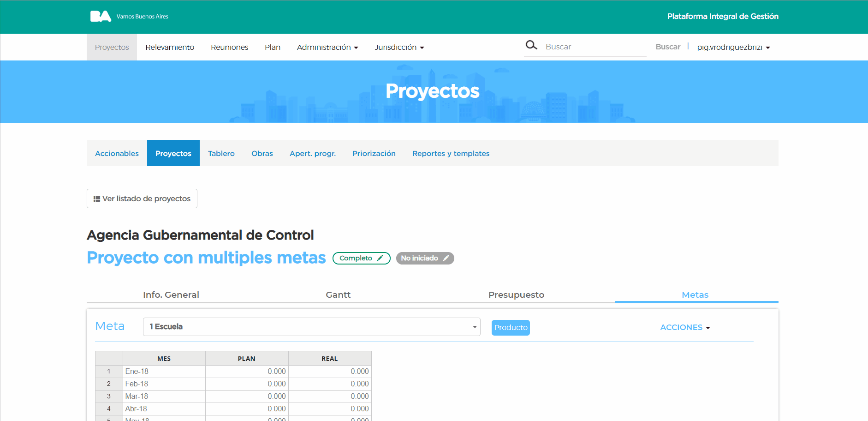Select the Ene-18 PLAN value cell
The height and width of the screenshot is (421, 868).
247,372
